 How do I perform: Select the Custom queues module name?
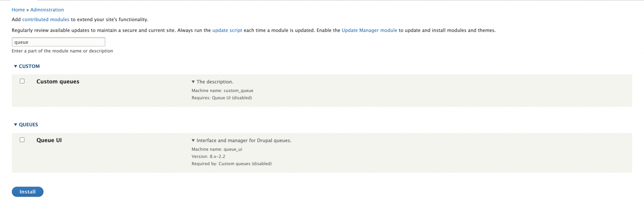click(58, 81)
